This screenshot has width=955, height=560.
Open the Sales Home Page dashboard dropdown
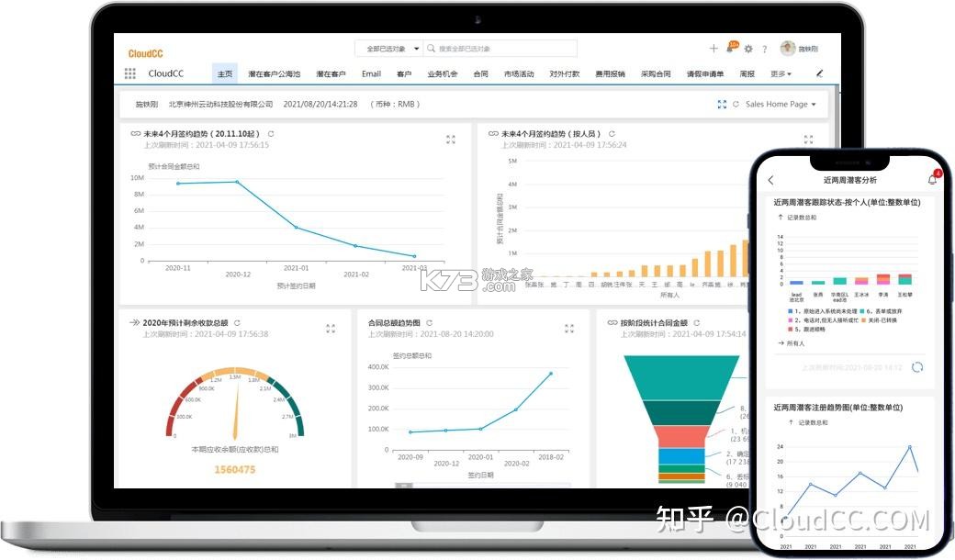point(781,104)
